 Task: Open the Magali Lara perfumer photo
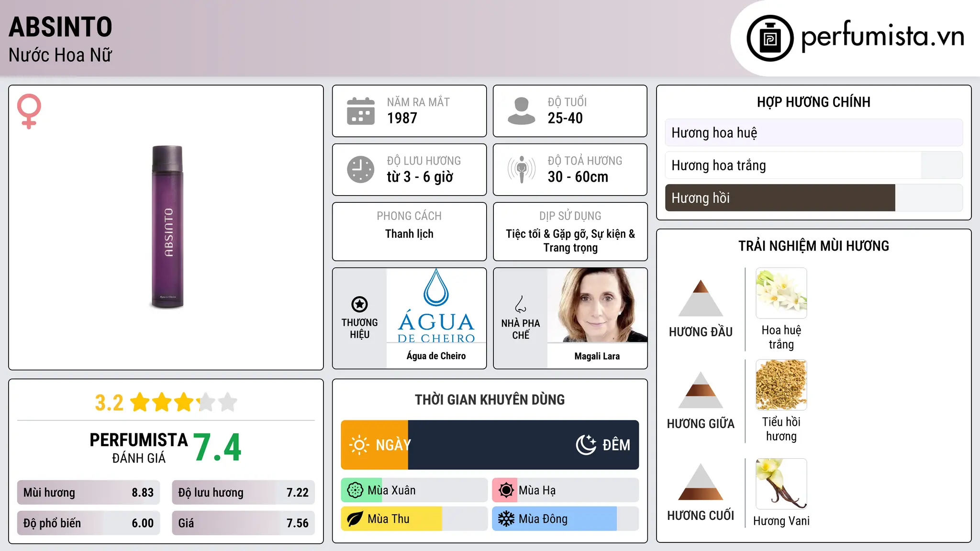coord(597,306)
